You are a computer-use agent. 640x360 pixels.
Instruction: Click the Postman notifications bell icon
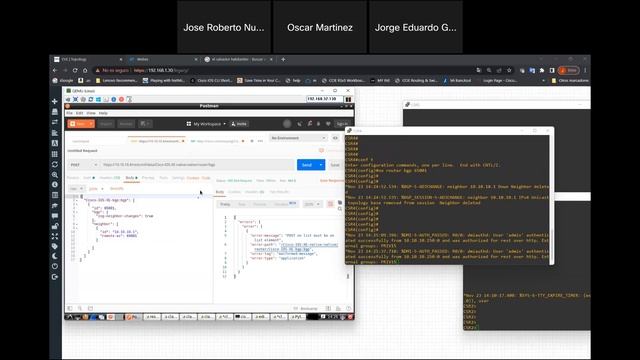(319, 124)
